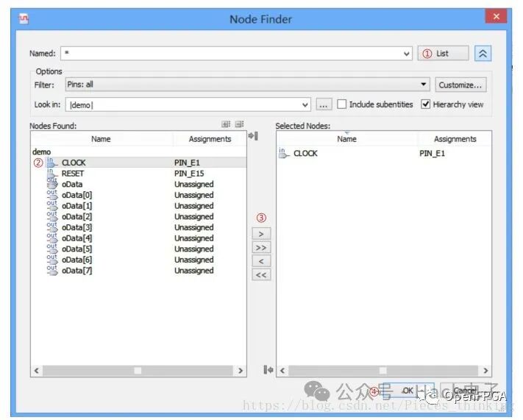This screenshot has height=420, width=523.
Task: Click the Nodes Found horizontal scrollbar thumb
Action: (x=138, y=371)
